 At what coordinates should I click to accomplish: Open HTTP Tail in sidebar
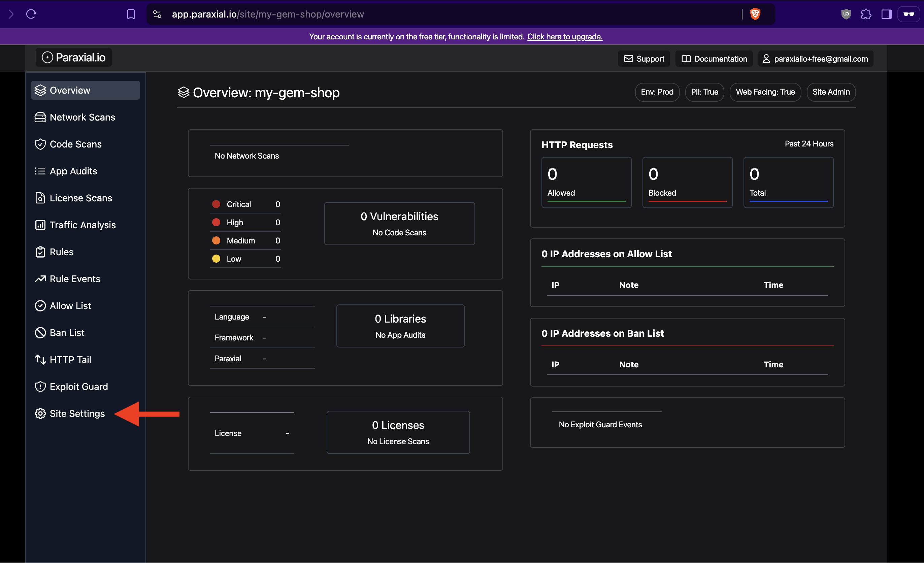[x=86, y=360]
